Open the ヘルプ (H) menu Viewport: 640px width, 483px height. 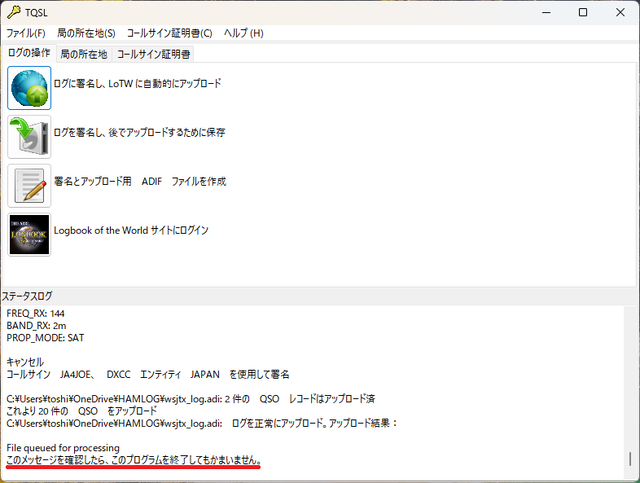pyautogui.click(x=244, y=33)
